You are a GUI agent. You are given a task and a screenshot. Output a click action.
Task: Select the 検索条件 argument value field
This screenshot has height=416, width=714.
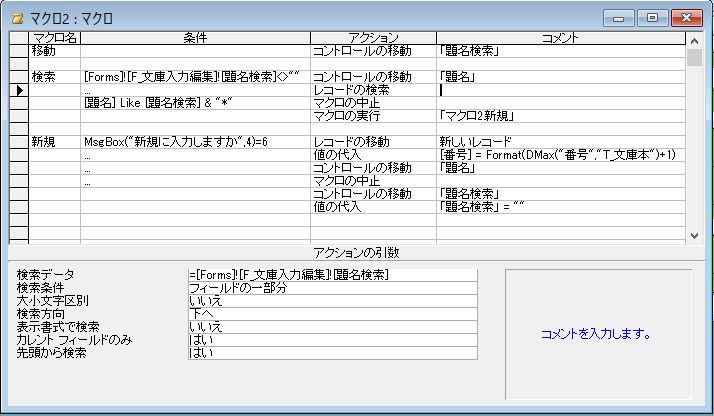coord(331,287)
